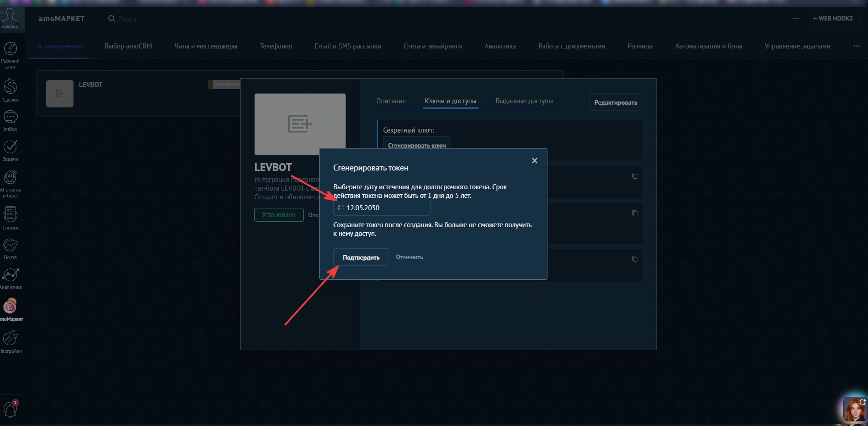868x426 pixels.
Task: Switch to the Выданные доступы tab
Action: [524, 101]
